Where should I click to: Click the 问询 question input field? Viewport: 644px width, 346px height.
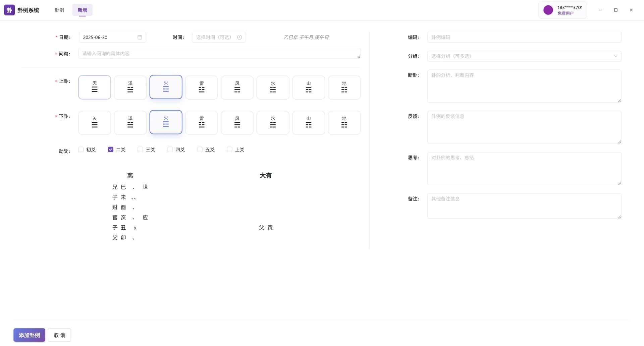(219, 53)
